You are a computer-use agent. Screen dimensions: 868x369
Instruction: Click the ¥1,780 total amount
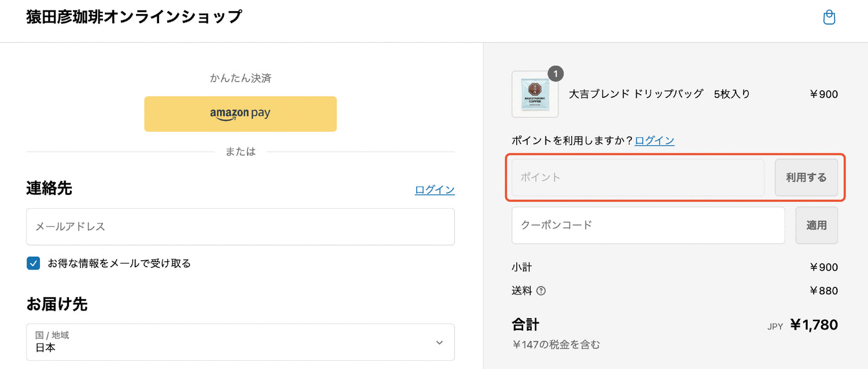click(x=814, y=325)
